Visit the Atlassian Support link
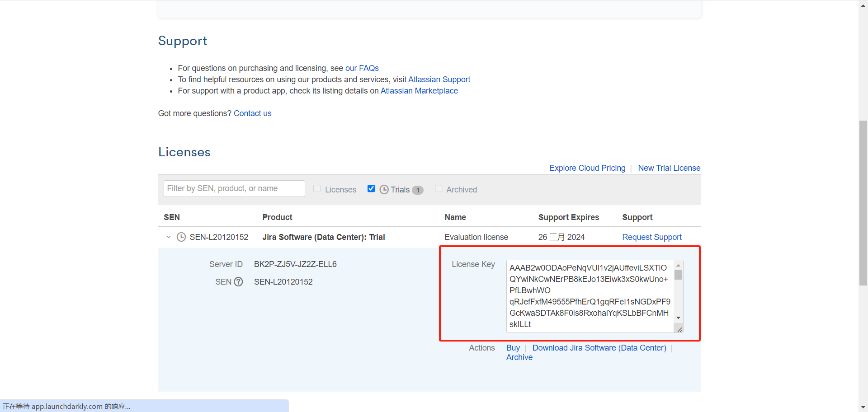868x412 pixels. pyautogui.click(x=439, y=80)
